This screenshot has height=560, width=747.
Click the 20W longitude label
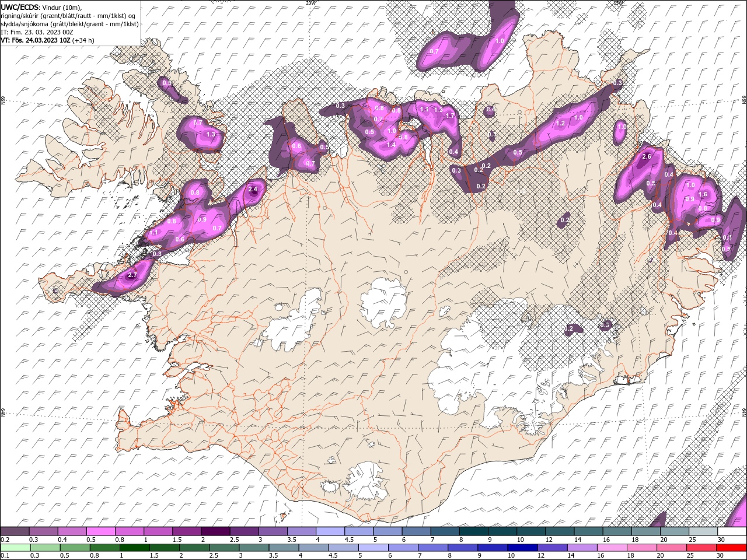(310, 2)
